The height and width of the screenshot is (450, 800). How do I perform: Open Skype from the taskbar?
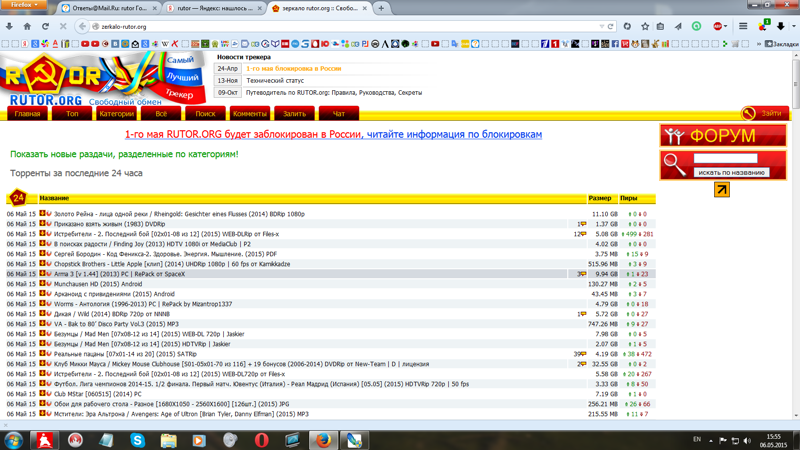click(137, 440)
